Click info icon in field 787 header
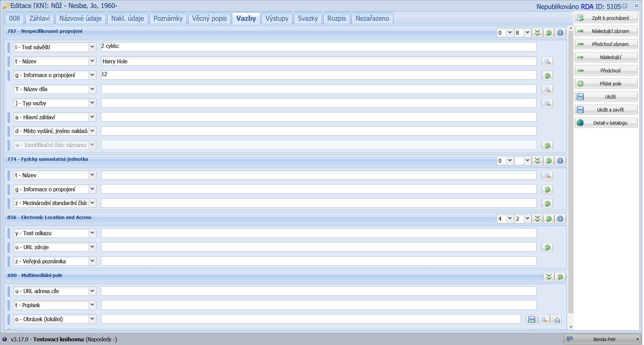This screenshot has width=644, height=345. tap(560, 33)
